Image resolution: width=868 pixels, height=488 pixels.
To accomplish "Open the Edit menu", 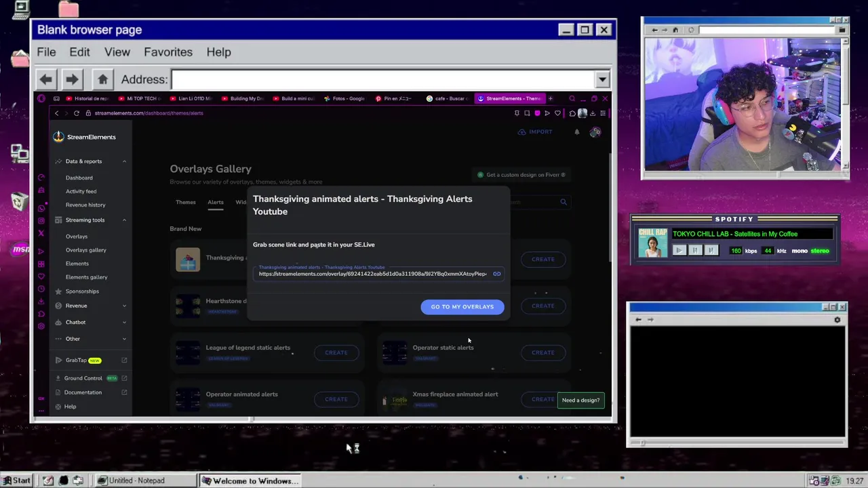I will [79, 52].
